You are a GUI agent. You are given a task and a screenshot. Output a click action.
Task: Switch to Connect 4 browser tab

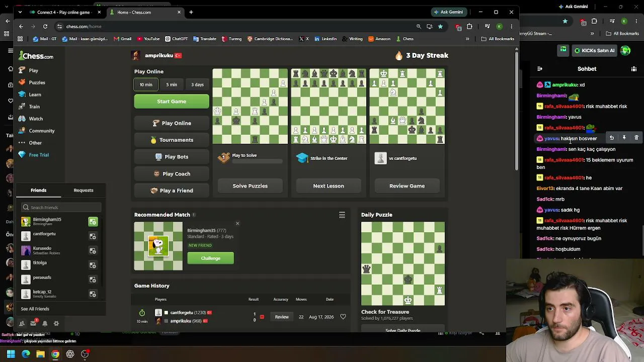click(x=63, y=12)
